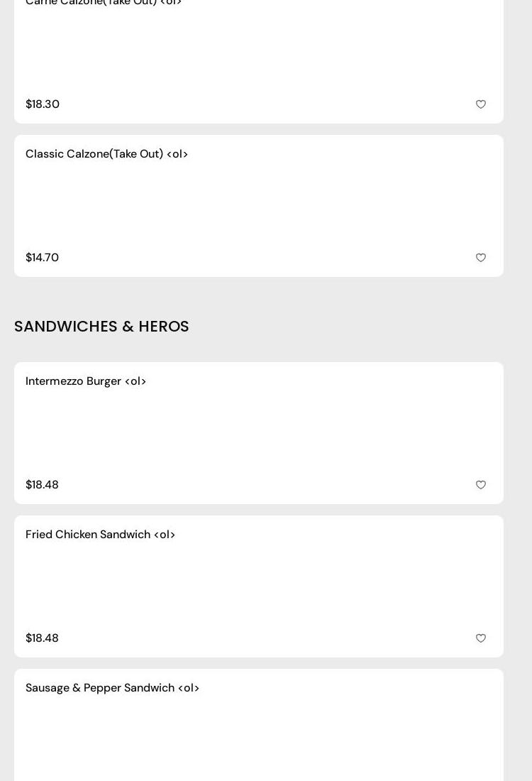Select the Intermezzo Burger title
This screenshot has height=781, width=532.
click(74, 381)
